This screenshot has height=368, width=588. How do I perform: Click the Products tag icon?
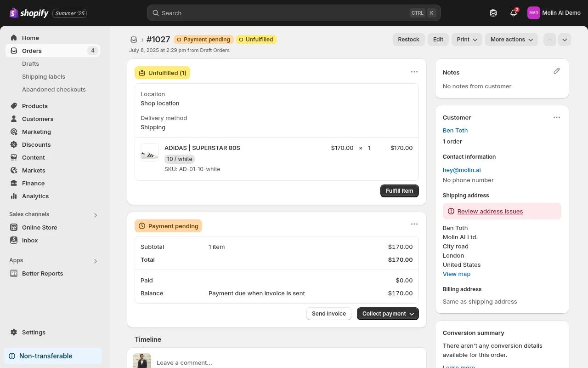click(14, 106)
